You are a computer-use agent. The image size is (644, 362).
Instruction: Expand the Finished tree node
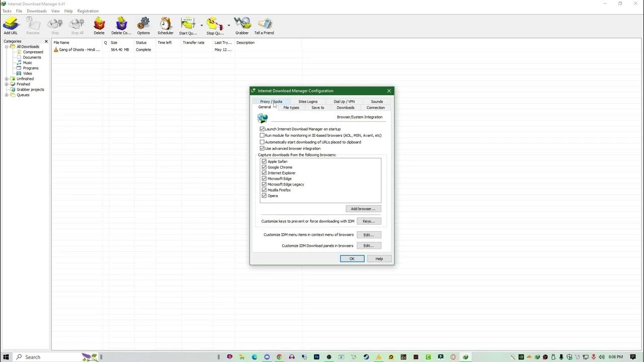(7, 84)
